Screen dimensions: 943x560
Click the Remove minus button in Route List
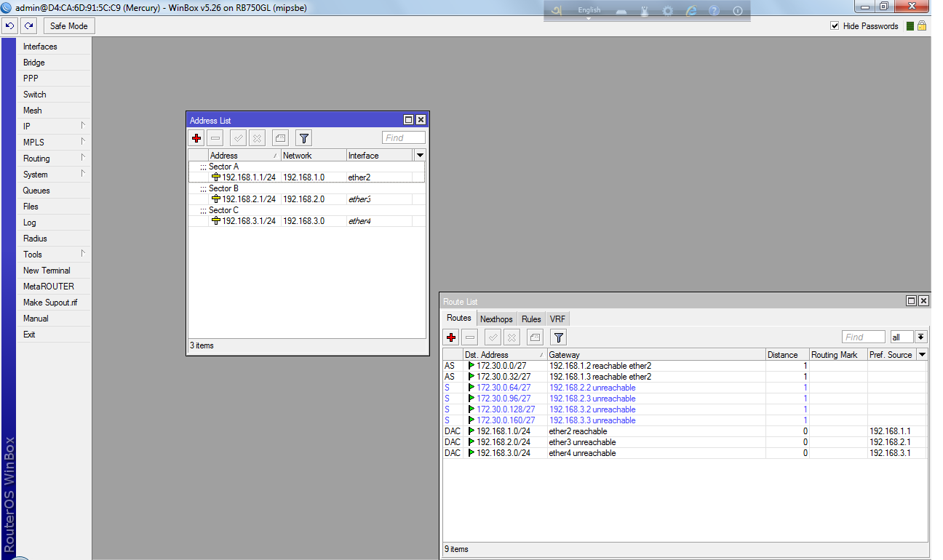(x=470, y=337)
